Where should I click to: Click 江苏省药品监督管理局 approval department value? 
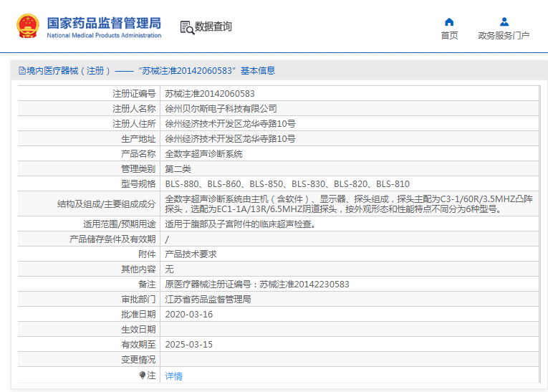click(208, 300)
